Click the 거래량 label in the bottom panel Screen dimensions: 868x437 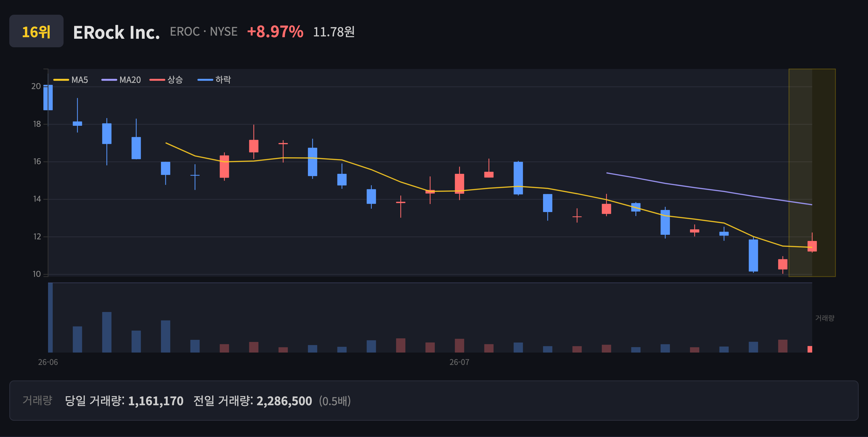coord(37,400)
